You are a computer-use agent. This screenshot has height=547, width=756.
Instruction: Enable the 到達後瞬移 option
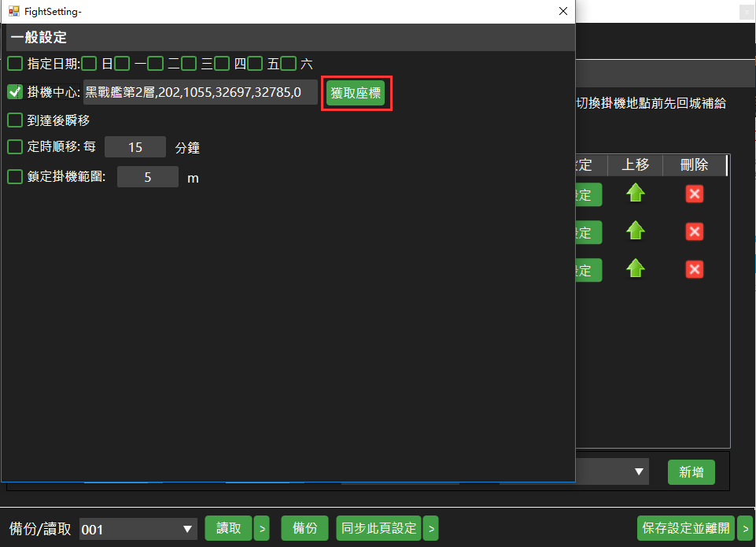tap(15, 120)
